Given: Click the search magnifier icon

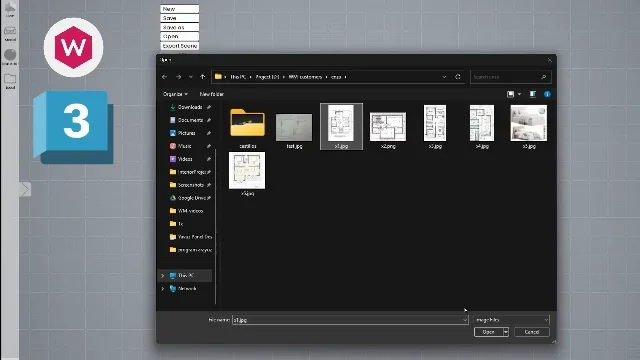Looking at the screenshot, I should pos(544,77).
